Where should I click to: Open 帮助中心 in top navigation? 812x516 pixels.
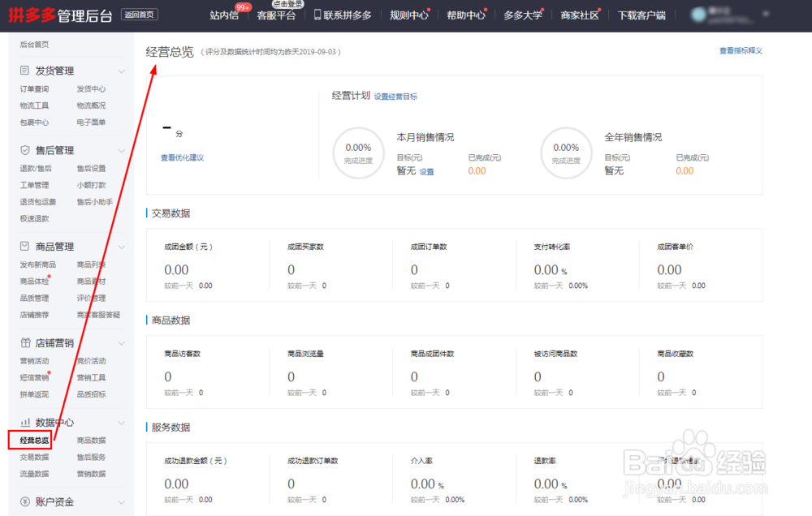[466, 15]
